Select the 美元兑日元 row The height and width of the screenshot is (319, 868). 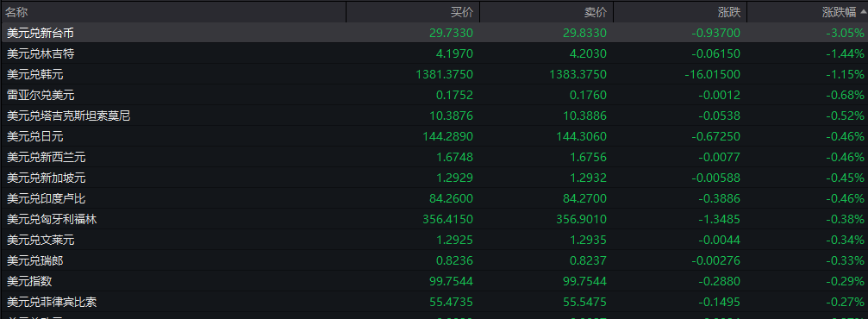click(434, 136)
